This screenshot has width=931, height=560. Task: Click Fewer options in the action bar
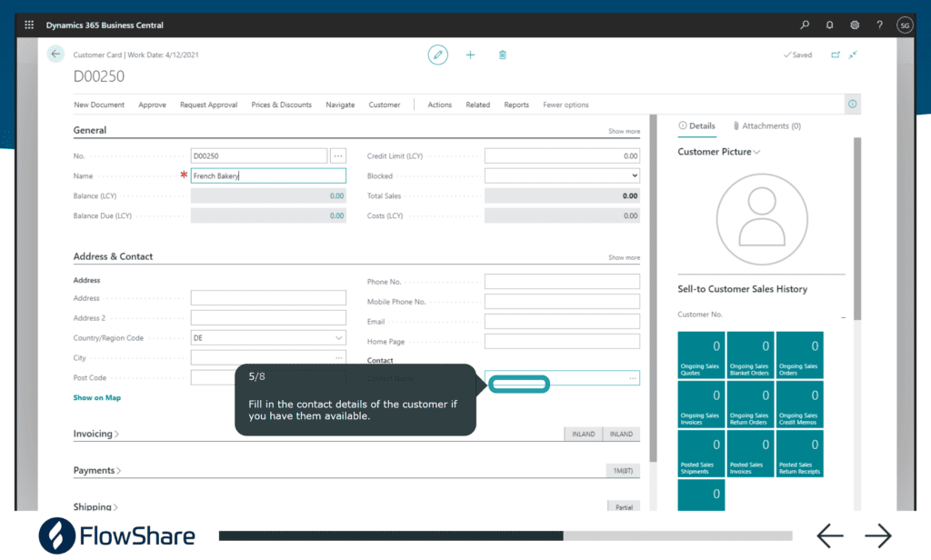(566, 105)
